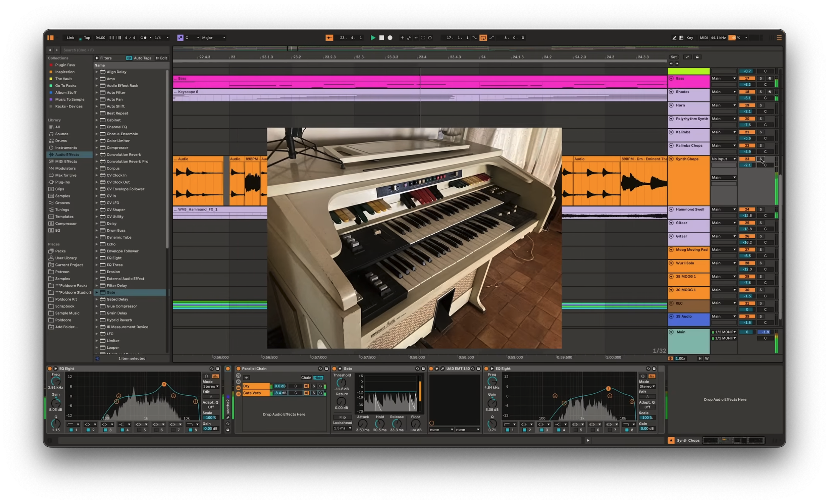Viewport: 829px width, 504px height.
Task: Click the metronome icon
Action: [x=143, y=38]
